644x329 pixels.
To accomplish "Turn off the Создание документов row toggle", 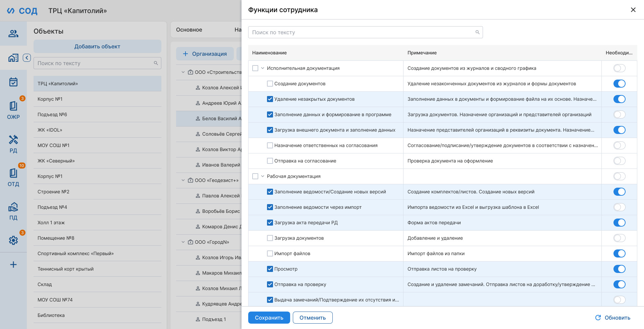I will (619, 84).
